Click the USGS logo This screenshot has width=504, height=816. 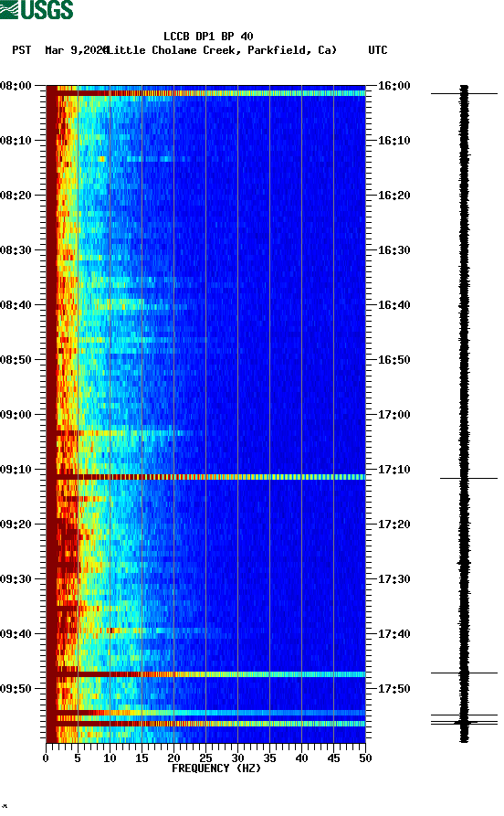coord(37,9)
